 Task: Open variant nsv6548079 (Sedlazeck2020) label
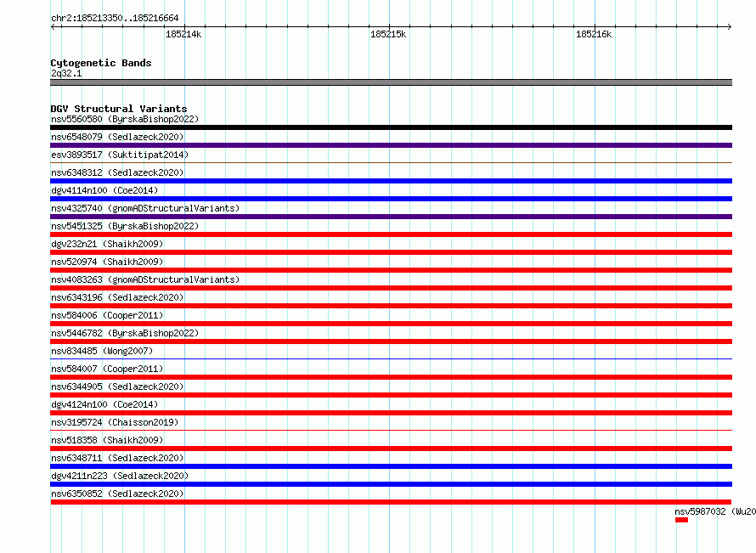117,137
